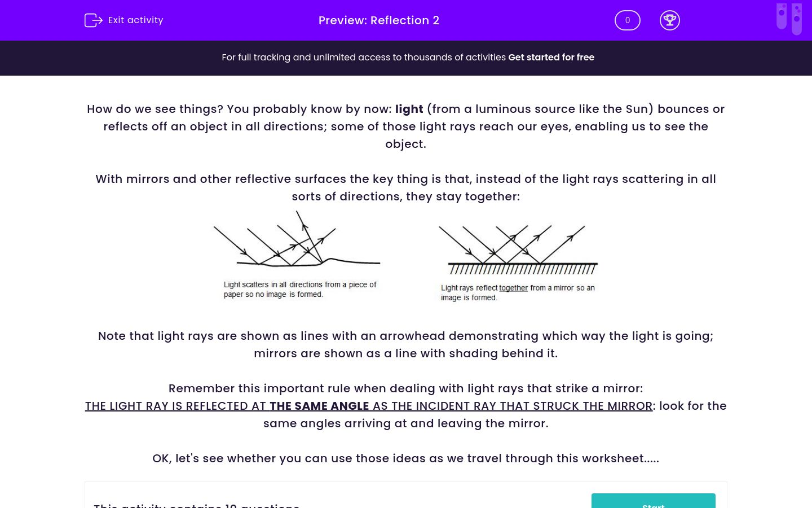Click the score counter pill showing 0
The image size is (812, 508).
pos(627,20)
